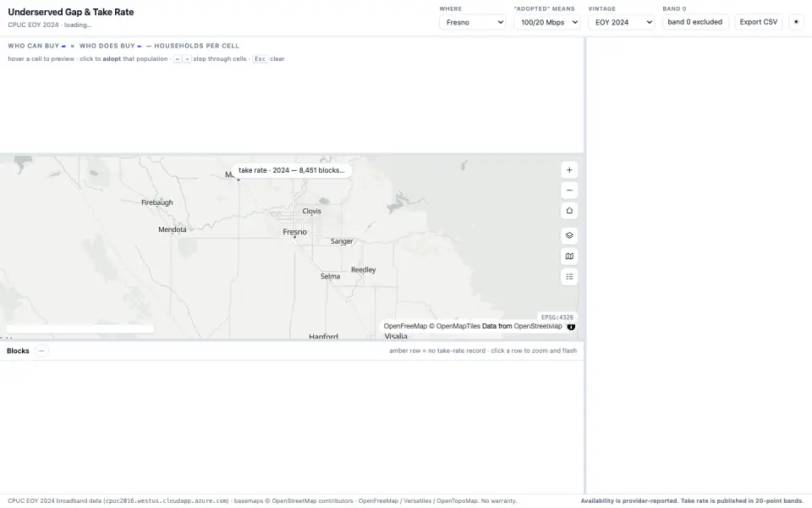Click the EPSG:4326 projection badge
Image resolution: width=812 pixels, height=508 pixels.
pyautogui.click(x=557, y=317)
